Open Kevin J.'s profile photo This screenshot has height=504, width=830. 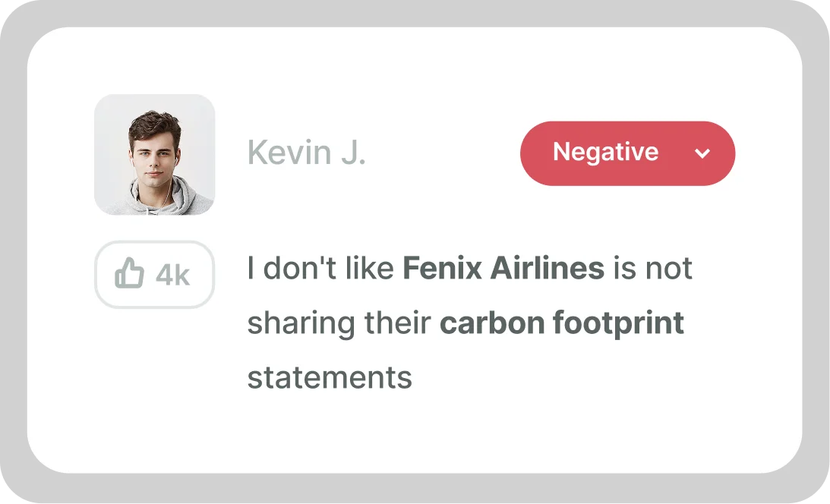tap(155, 155)
